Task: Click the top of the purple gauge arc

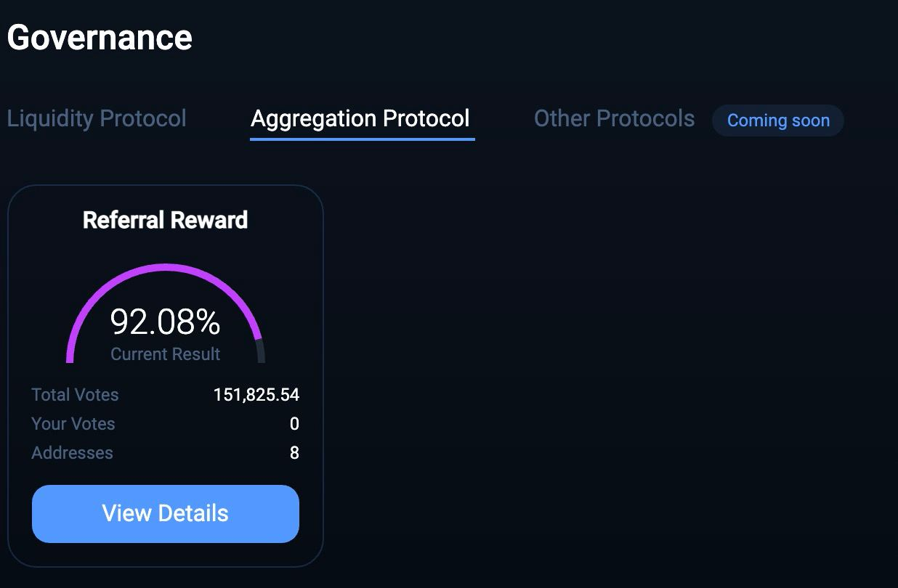Action: point(166,267)
